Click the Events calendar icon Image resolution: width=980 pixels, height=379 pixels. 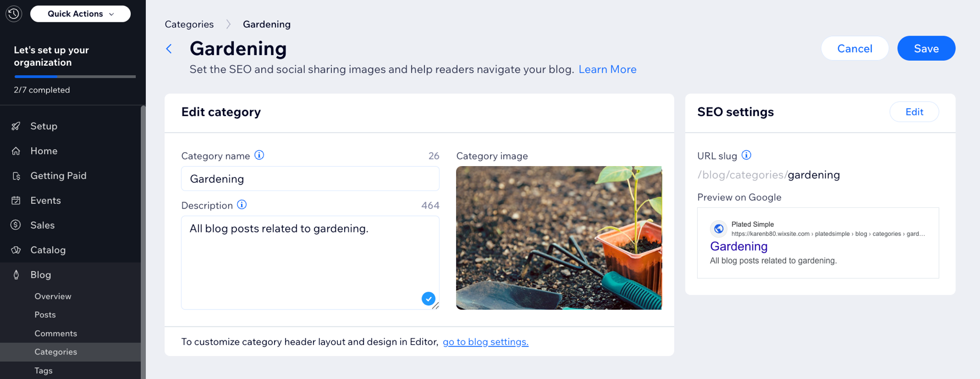coord(16,201)
